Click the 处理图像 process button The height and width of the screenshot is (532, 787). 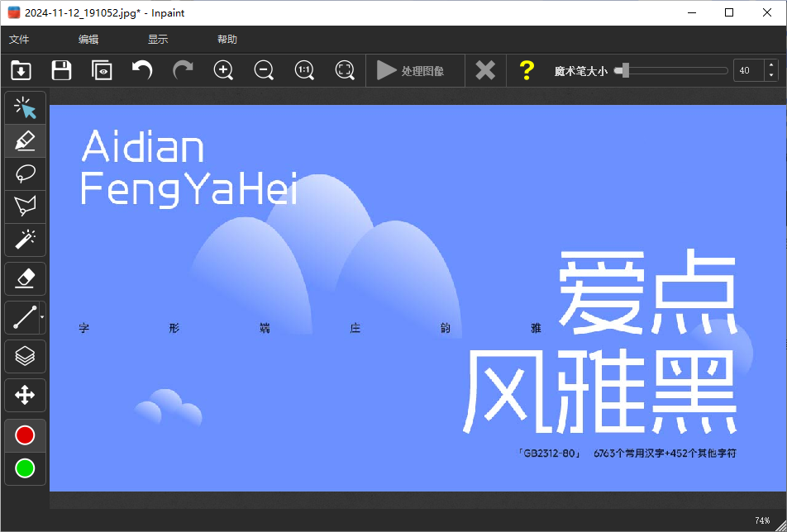pyautogui.click(x=414, y=70)
